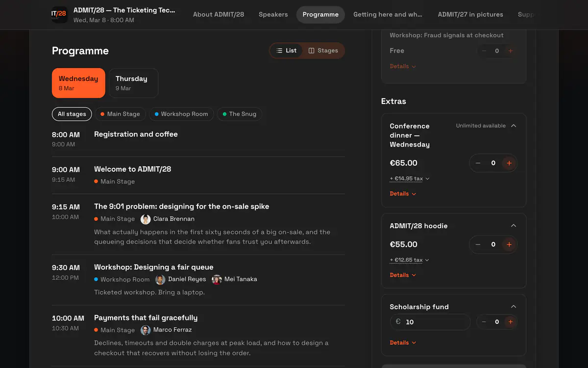Increase Scholarship fund quantity
Viewport: 588px width, 368px height.
[x=511, y=322]
